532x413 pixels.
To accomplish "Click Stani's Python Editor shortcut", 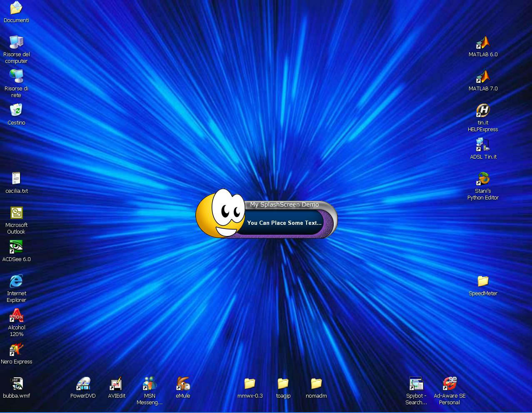I will pyautogui.click(x=483, y=179).
